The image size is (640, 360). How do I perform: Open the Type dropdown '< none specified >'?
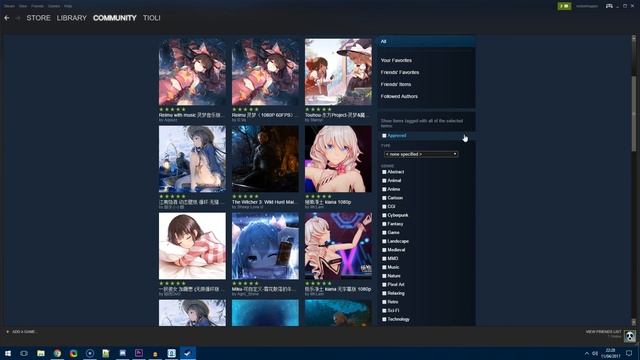point(421,154)
